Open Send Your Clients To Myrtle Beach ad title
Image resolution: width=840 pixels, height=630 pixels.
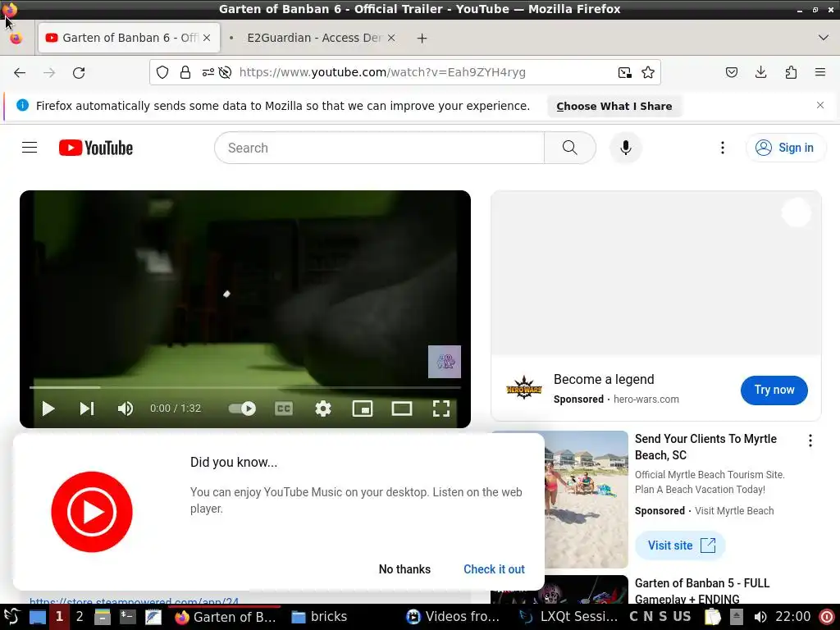705,447
